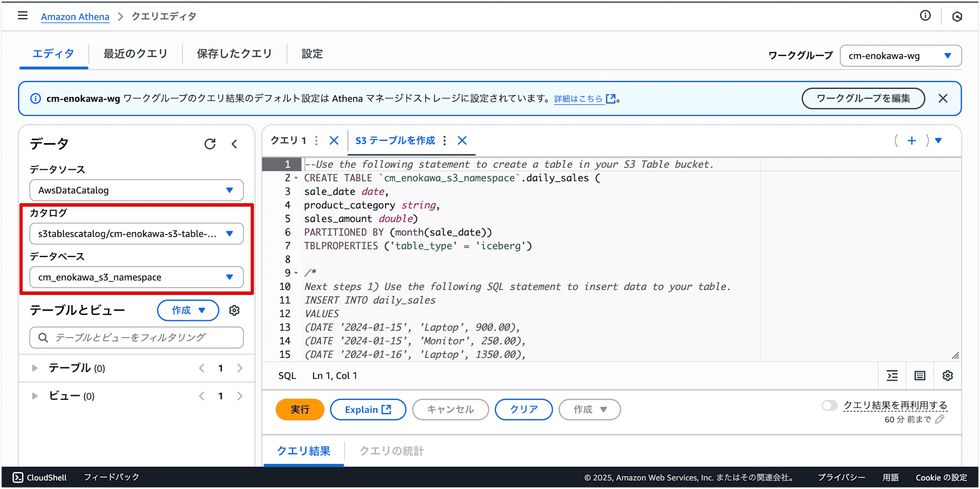Screen dimensions: 980x489
Task: Fold comment block at line 9
Action: click(x=296, y=273)
